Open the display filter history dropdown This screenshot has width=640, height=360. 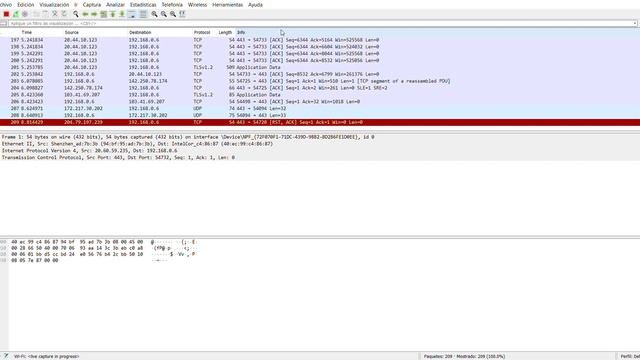point(635,24)
